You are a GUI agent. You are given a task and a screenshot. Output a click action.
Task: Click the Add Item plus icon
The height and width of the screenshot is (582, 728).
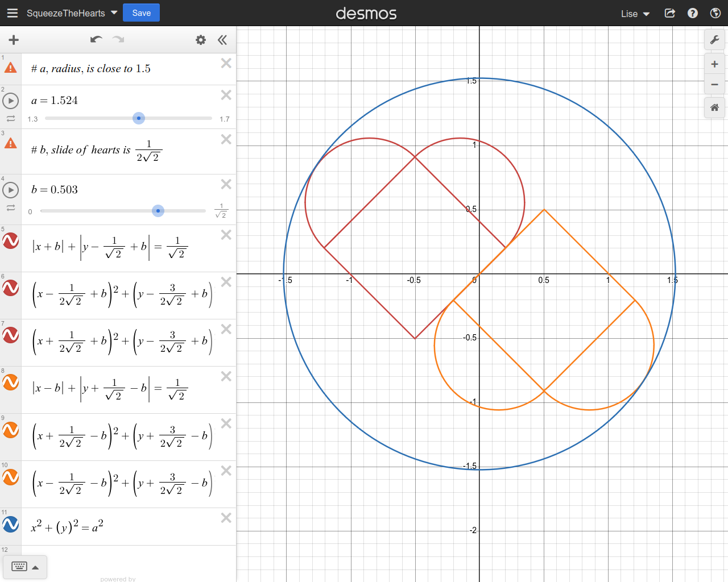(x=14, y=40)
